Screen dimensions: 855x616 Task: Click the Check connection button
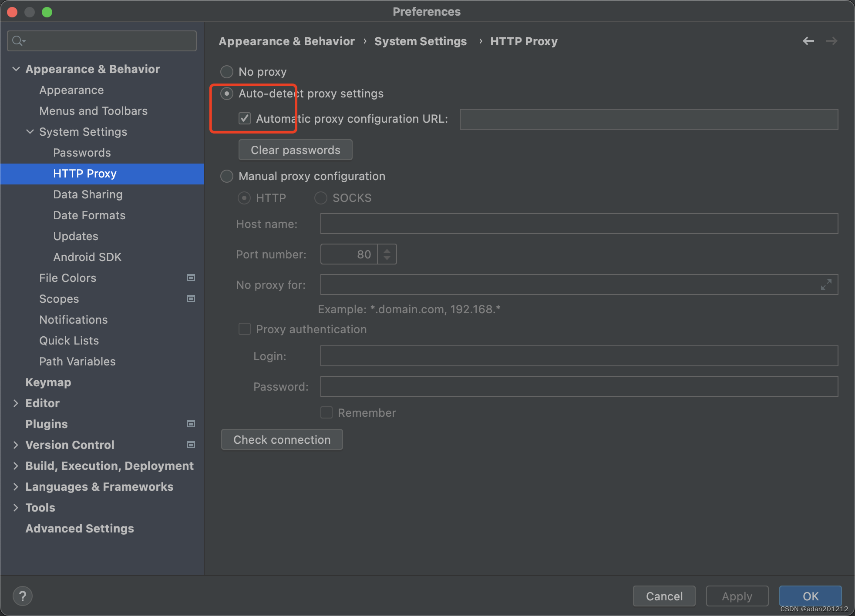coord(282,439)
